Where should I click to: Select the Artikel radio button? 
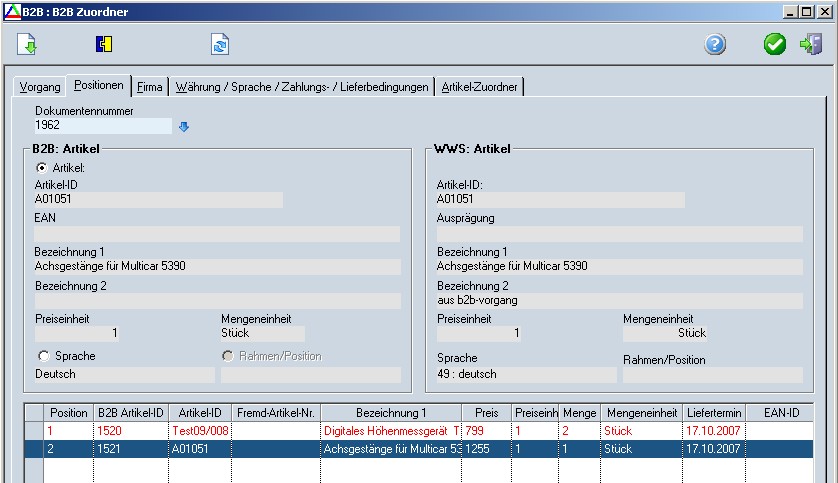[x=43, y=167]
